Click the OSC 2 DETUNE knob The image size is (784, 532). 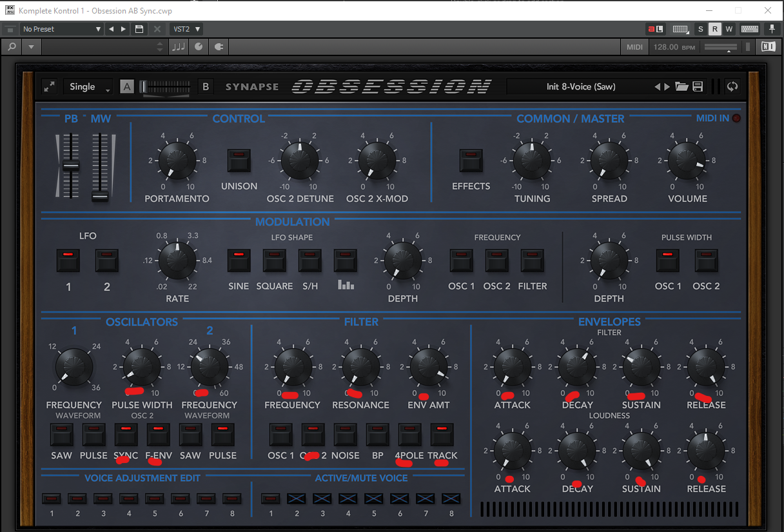pyautogui.click(x=300, y=161)
